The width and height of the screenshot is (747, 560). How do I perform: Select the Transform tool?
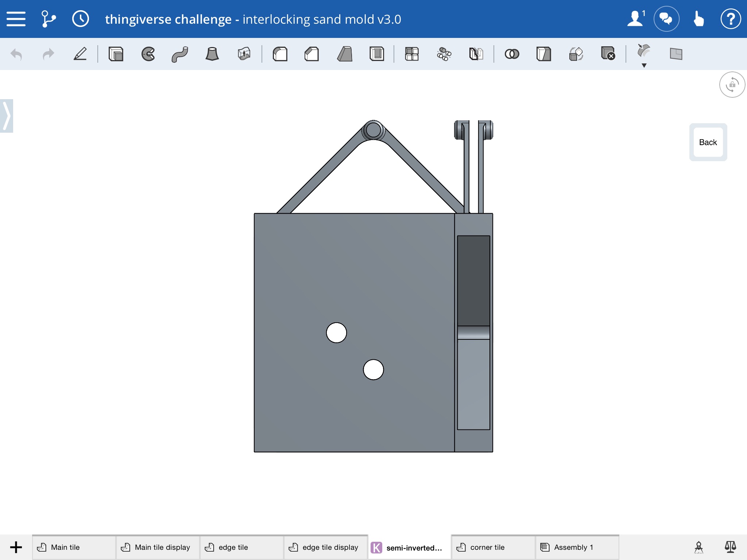576,54
